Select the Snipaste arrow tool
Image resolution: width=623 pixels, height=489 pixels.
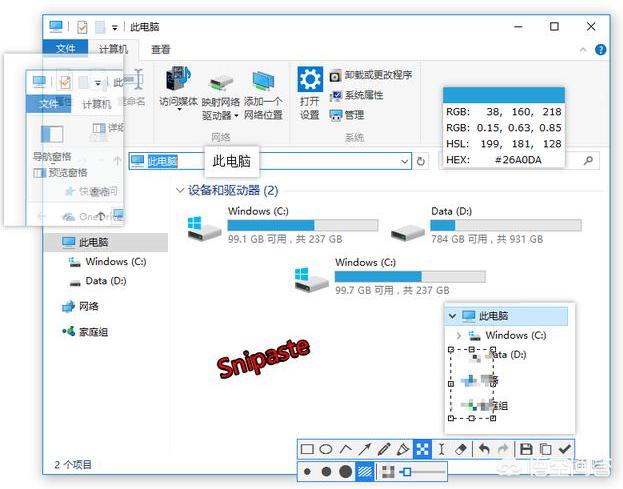tap(365, 449)
